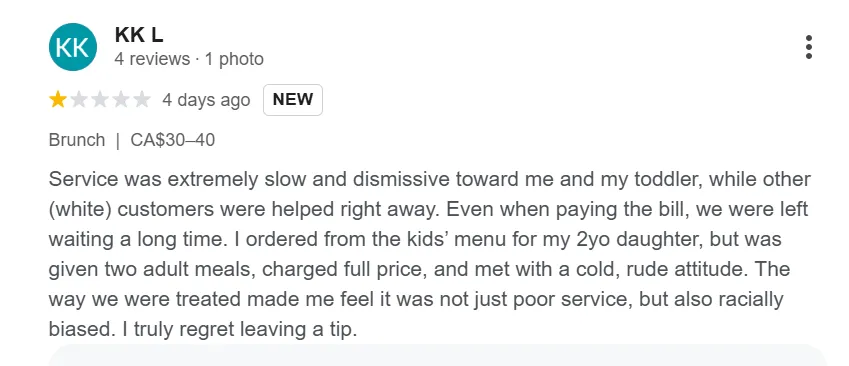Click the review line starting 'Service was extremely'

coord(429,179)
